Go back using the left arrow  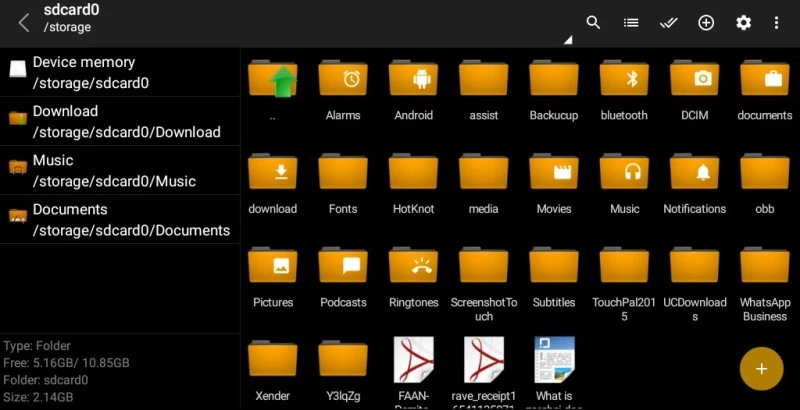(23, 22)
